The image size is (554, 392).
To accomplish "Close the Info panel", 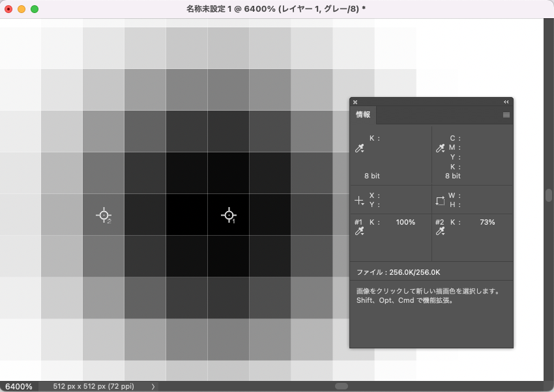I will (x=355, y=102).
